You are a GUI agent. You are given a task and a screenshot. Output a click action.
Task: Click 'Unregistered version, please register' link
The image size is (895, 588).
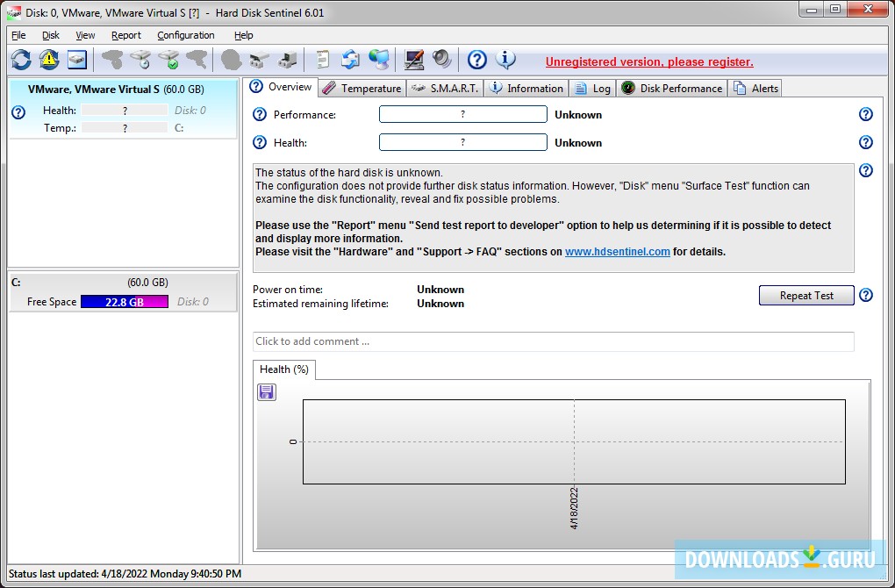click(x=649, y=61)
